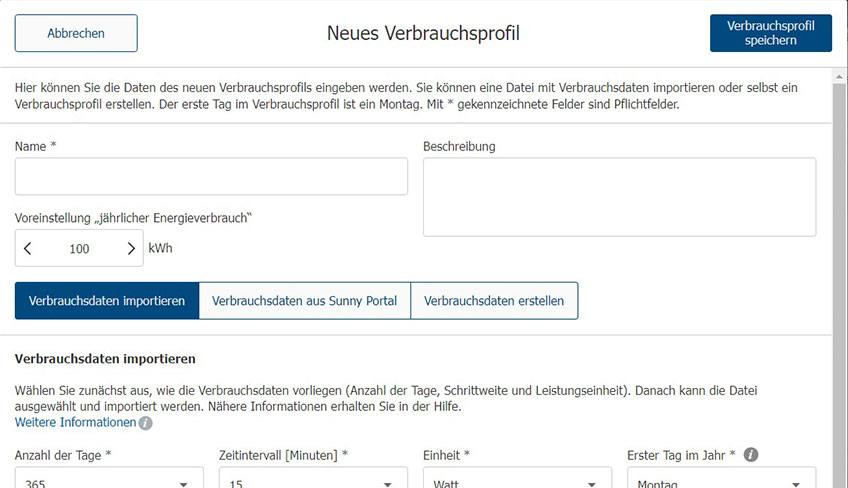
Task: Click into the Beschreibung text area
Action: coord(619,197)
